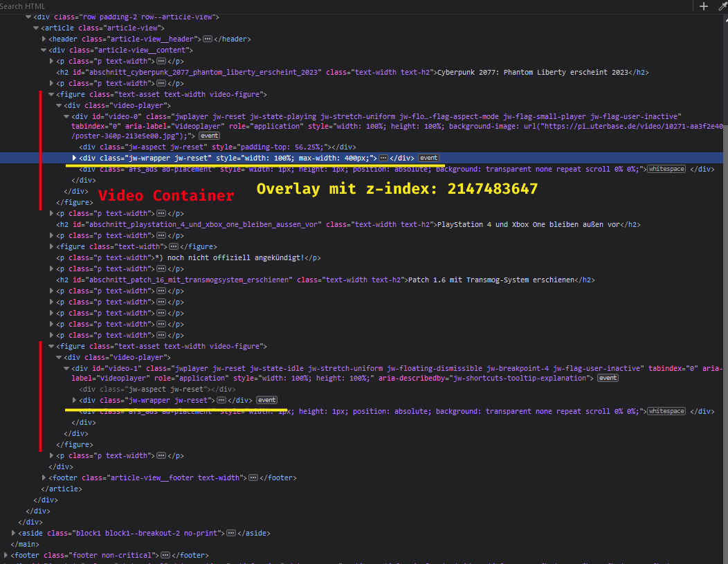Collapse the row--article-view div node
Screen dimensions: 728x564
[x=28, y=17]
